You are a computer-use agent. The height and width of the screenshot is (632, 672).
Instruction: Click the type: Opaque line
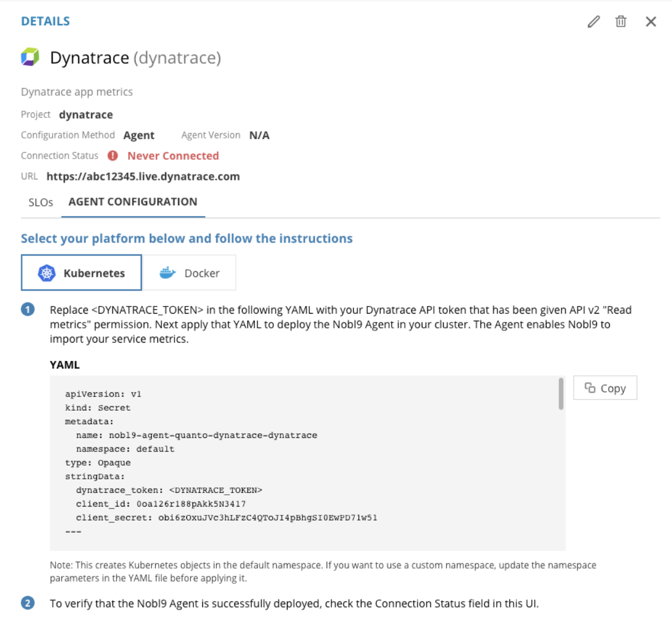pyautogui.click(x=98, y=463)
